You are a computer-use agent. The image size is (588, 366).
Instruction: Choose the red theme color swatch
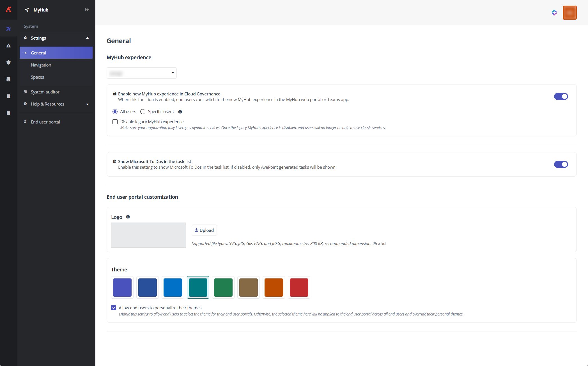[299, 287]
